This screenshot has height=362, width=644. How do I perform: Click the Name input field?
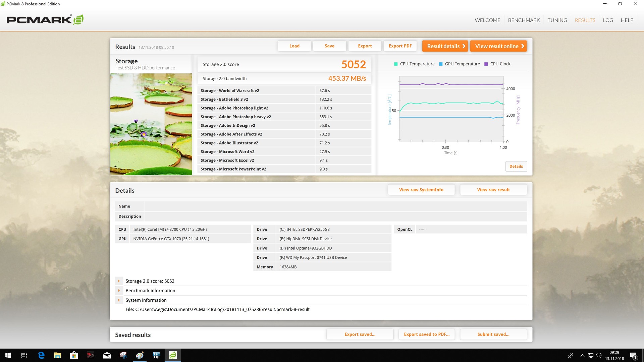(x=335, y=206)
